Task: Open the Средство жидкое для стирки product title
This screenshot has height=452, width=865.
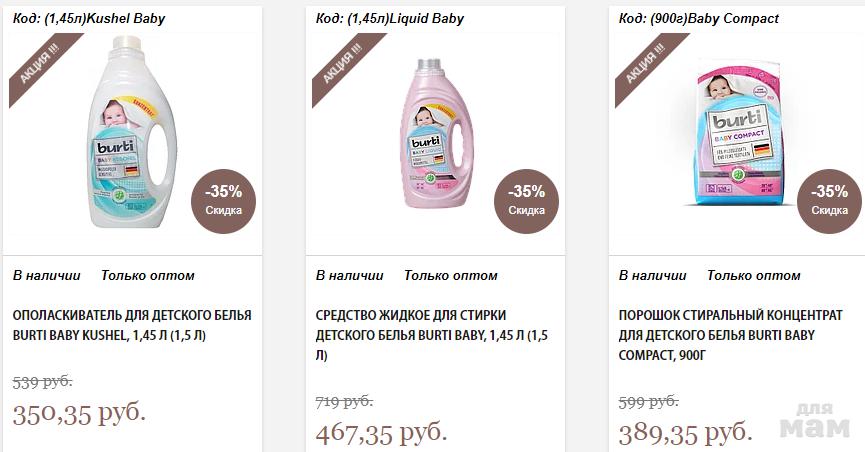Action: click(432, 334)
